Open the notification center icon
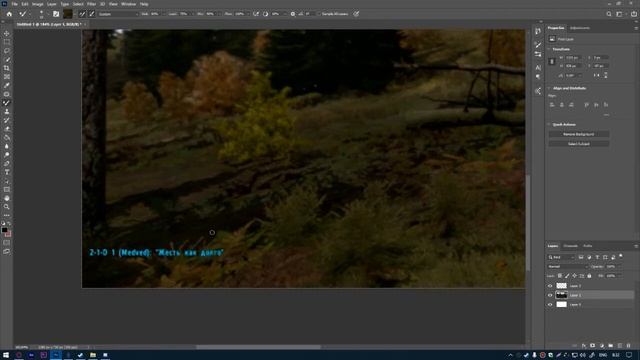The width and height of the screenshot is (640, 360). pos(629,355)
